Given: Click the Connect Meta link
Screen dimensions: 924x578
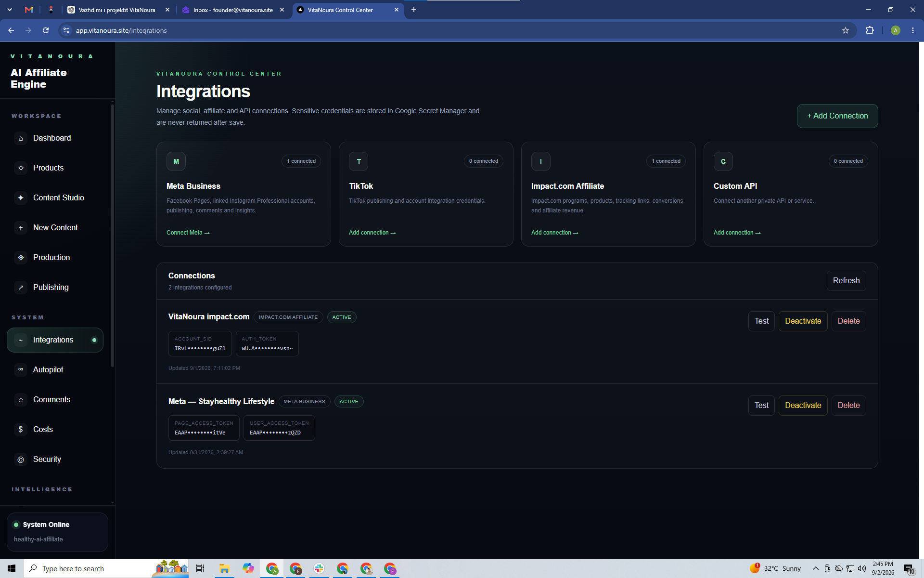Looking at the screenshot, I should [188, 233].
